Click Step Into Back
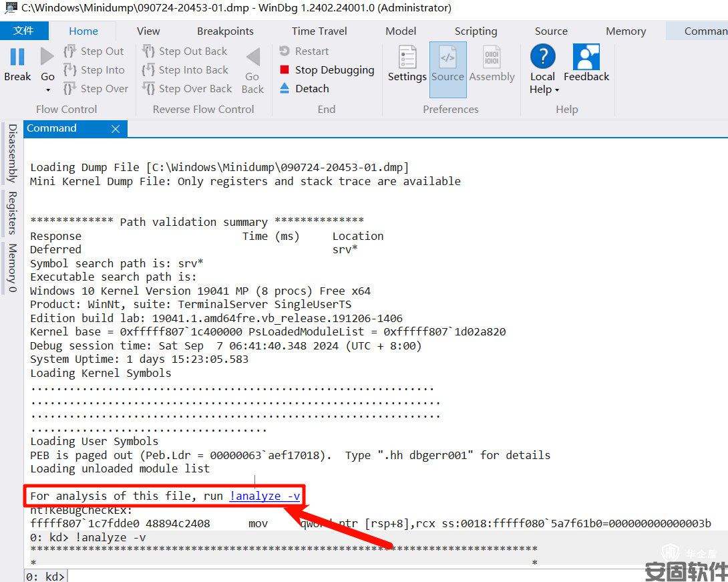This screenshot has height=582, width=728. coord(185,69)
